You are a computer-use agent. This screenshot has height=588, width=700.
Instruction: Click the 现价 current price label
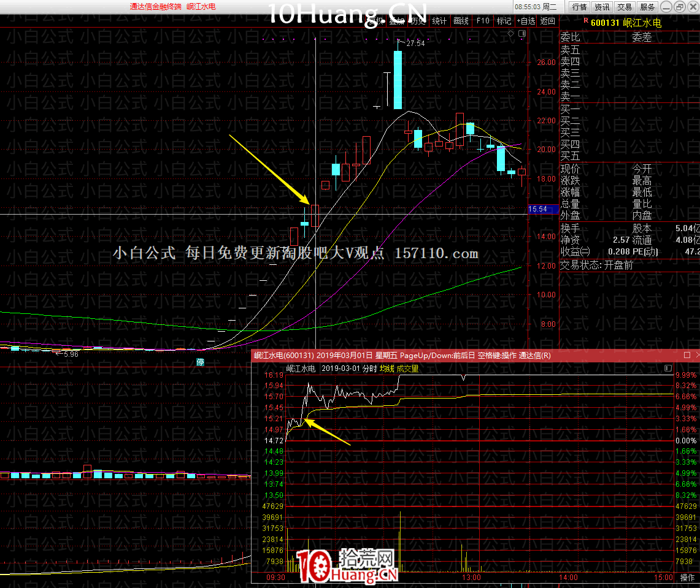click(x=570, y=169)
